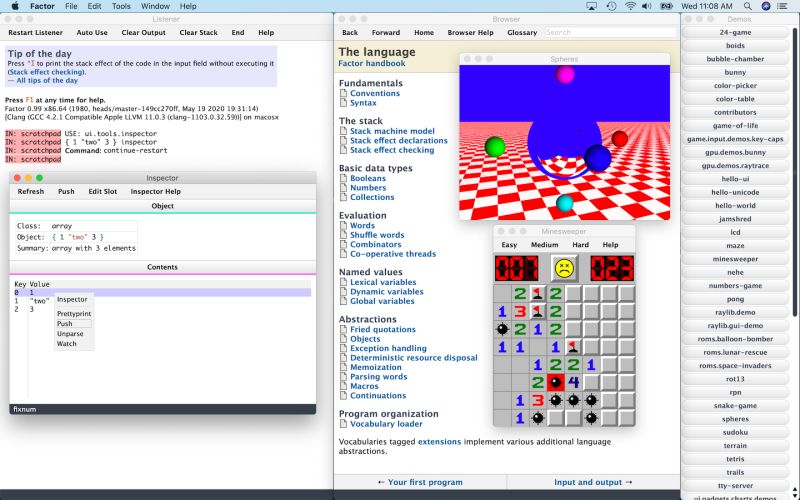Click the Browser Search field
Screen dimensions: 800x500
[610, 32]
